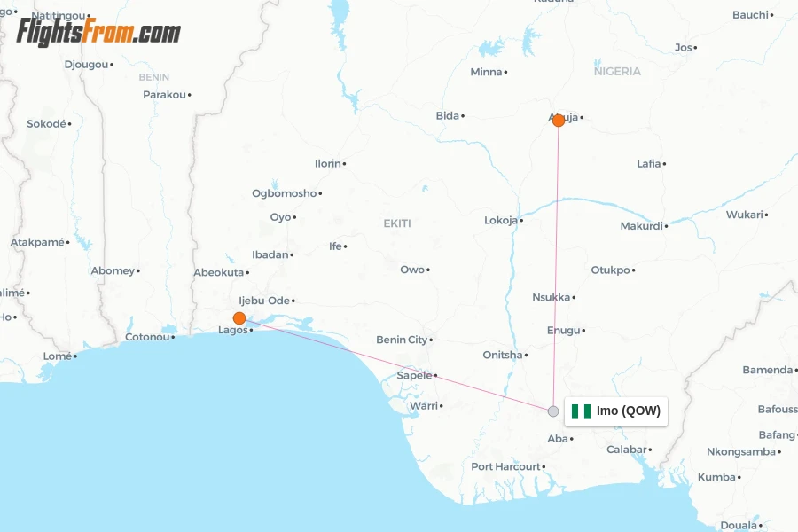The image size is (798, 532).
Task: Click the BENIN country label
Action: click(153, 77)
